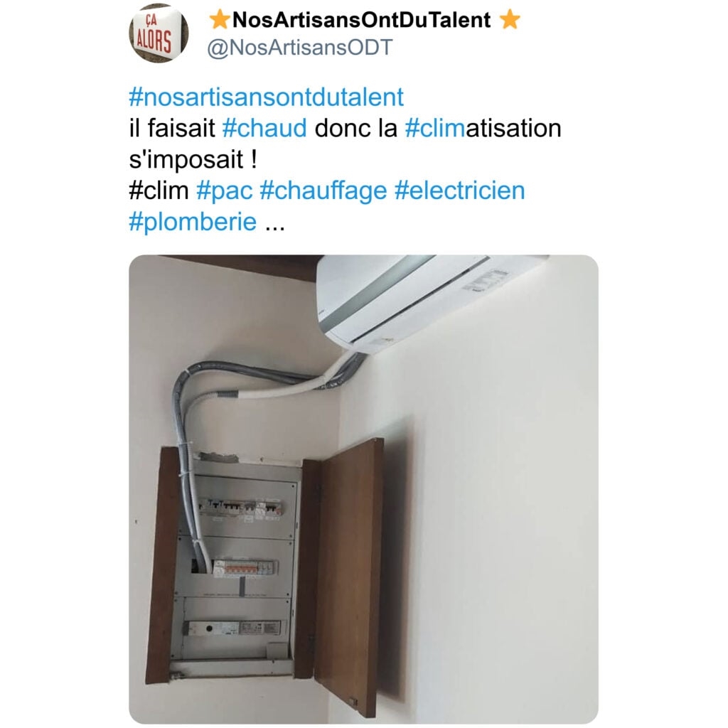728x728 pixels.
Task: Open the #nosartisansontdutalent hashtag
Action: tap(266, 97)
